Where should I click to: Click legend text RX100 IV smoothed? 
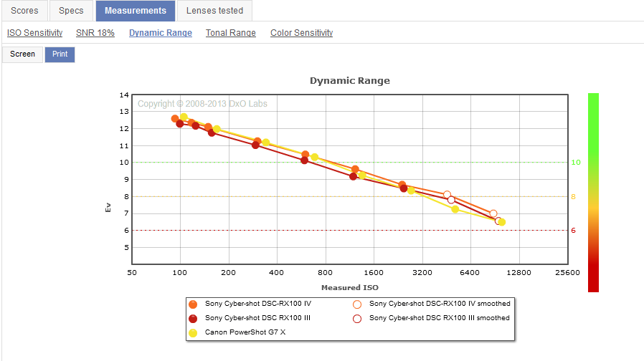pos(440,304)
